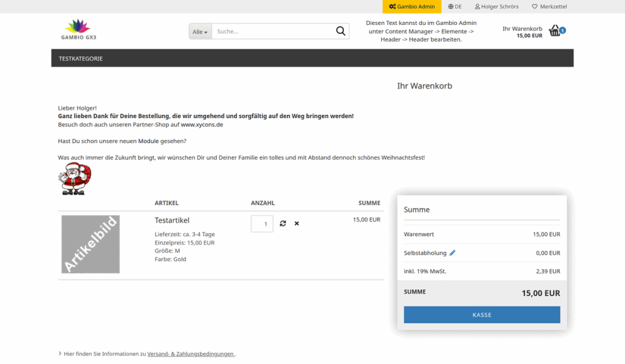Open the shopping basket icon
This screenshot has width=625, height=364.
[x=555, y=30]
